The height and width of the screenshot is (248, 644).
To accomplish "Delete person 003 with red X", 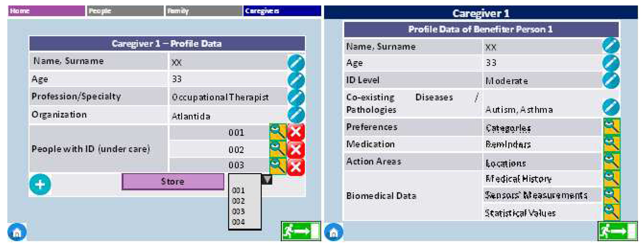I will (296, 166).
